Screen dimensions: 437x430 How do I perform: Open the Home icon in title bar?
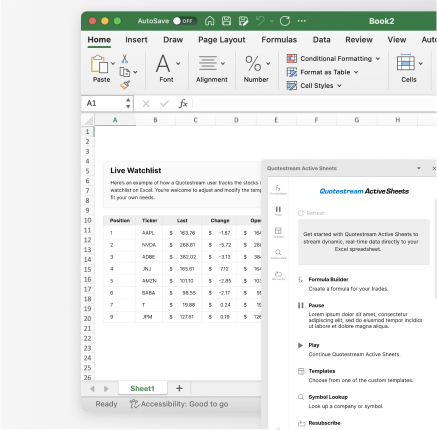click(x=210, y=21)
